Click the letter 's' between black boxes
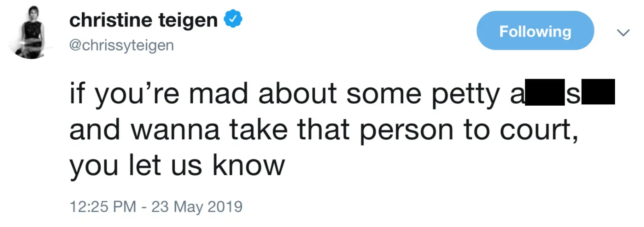Viewport: 644px width, 227px height. 573,94
